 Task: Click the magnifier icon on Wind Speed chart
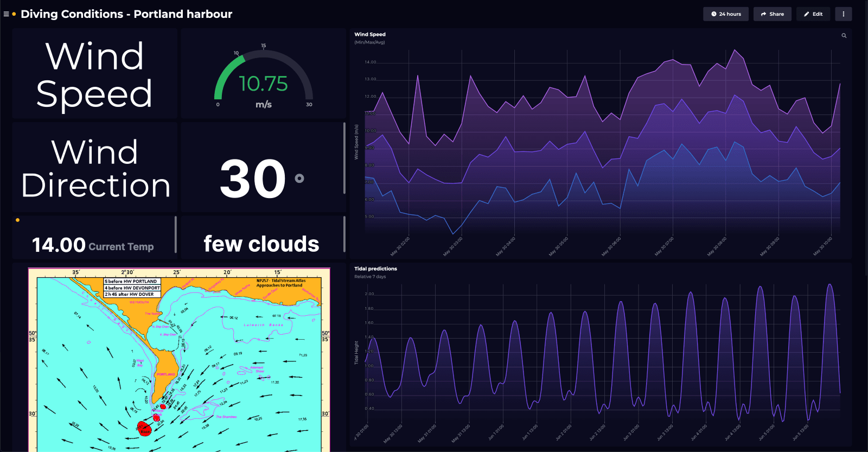844,36
